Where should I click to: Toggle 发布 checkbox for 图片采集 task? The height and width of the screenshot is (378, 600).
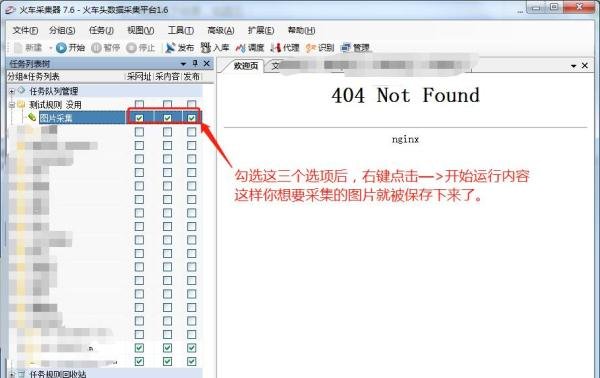pyautogui.click(x=192, y=118)
